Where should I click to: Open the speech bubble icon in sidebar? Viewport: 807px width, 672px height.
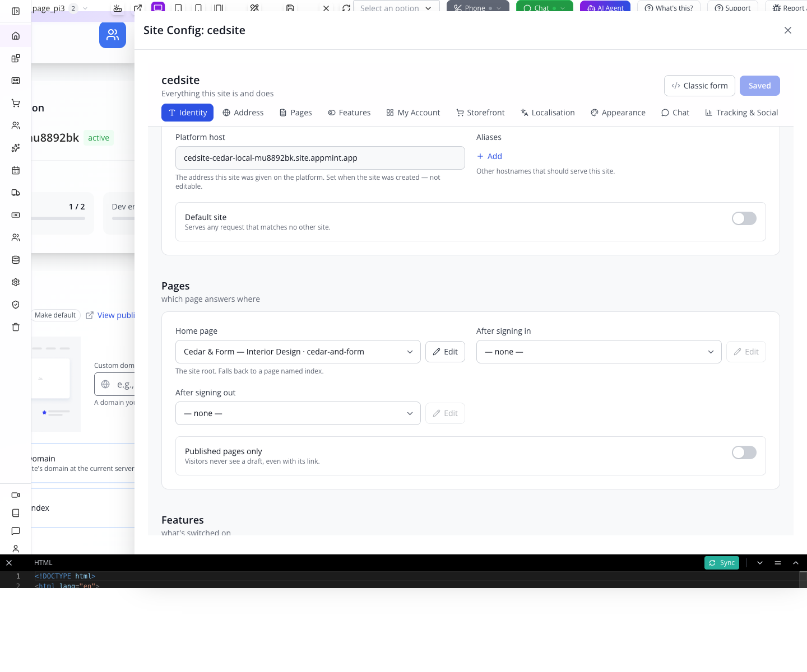click(16, 531)
